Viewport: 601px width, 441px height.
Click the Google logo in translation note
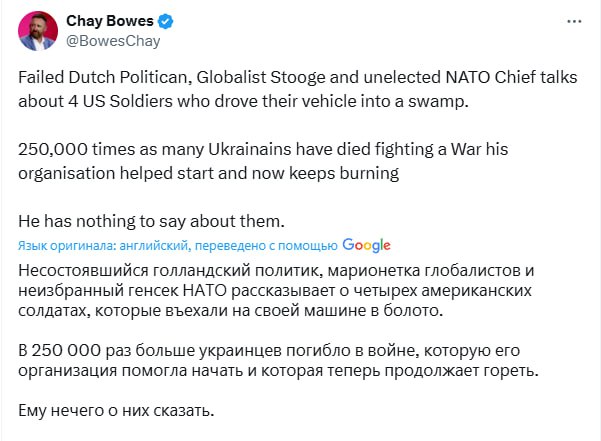click(x=366, y=245)
